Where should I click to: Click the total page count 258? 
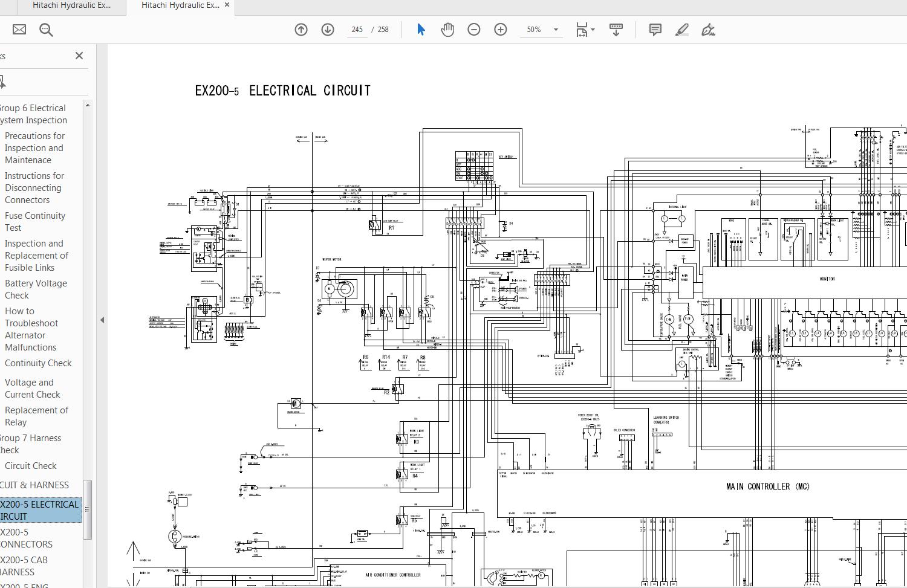(383, 30)
